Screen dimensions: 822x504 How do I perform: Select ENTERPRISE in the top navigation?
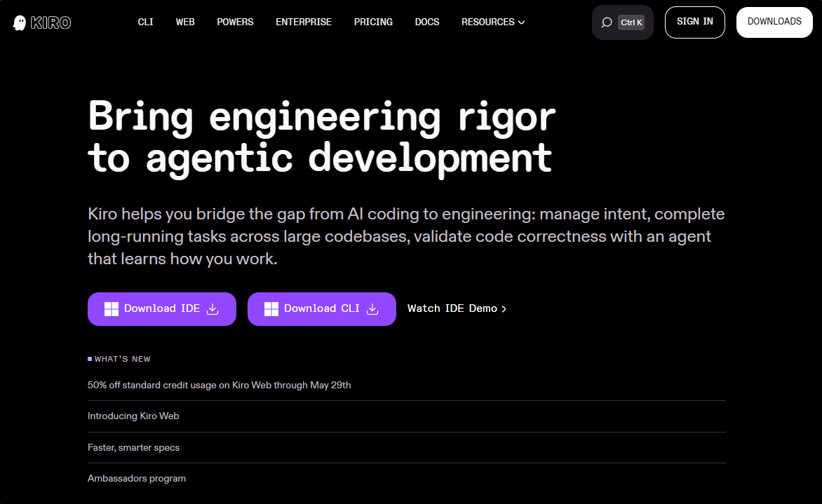coord(304,22)
